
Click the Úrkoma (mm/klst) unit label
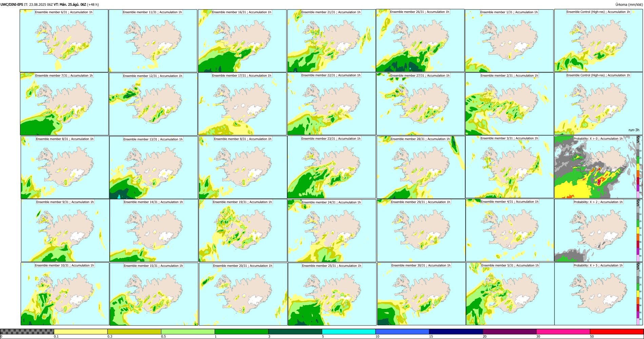pos(629,4)
